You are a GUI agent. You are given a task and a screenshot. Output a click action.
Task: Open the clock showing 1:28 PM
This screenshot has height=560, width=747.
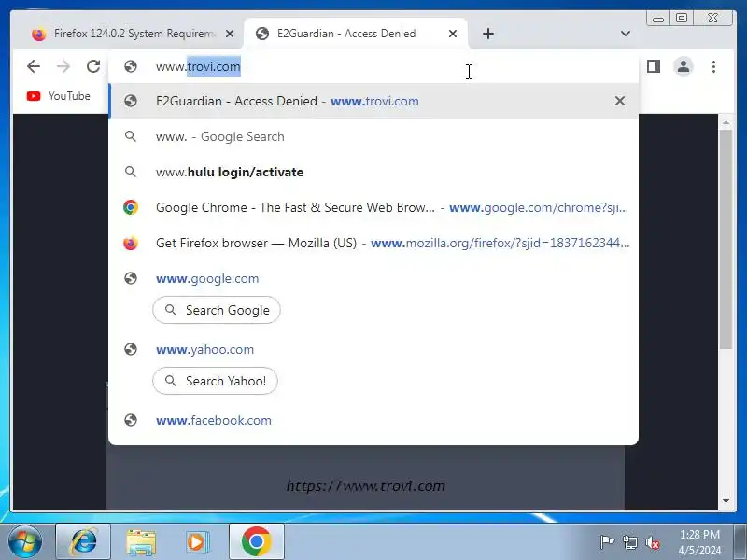tap(699, 542)
